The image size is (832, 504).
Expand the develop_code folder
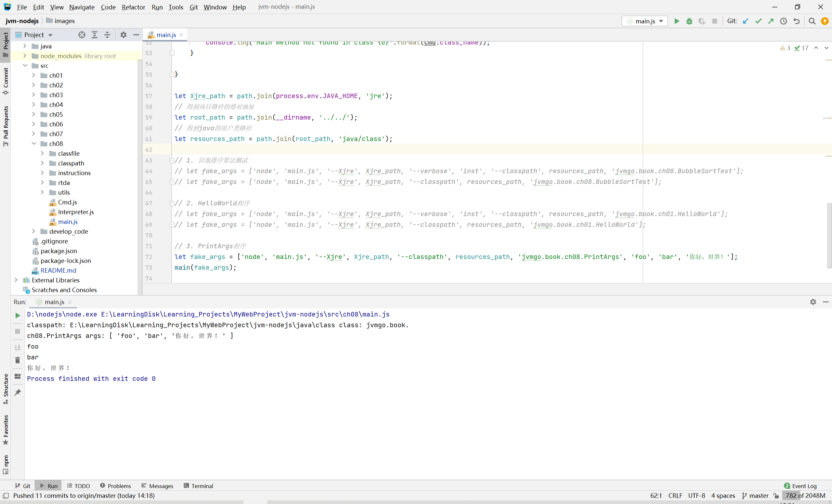click(33, 231)
